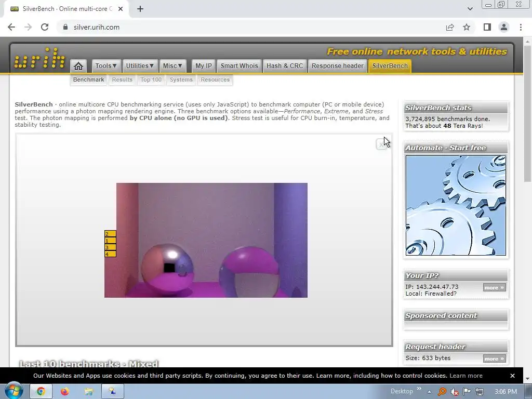This screenshot has width=532, height=399.
Task: Dismiss the cookie notice banner
Action: click(512, 376)
